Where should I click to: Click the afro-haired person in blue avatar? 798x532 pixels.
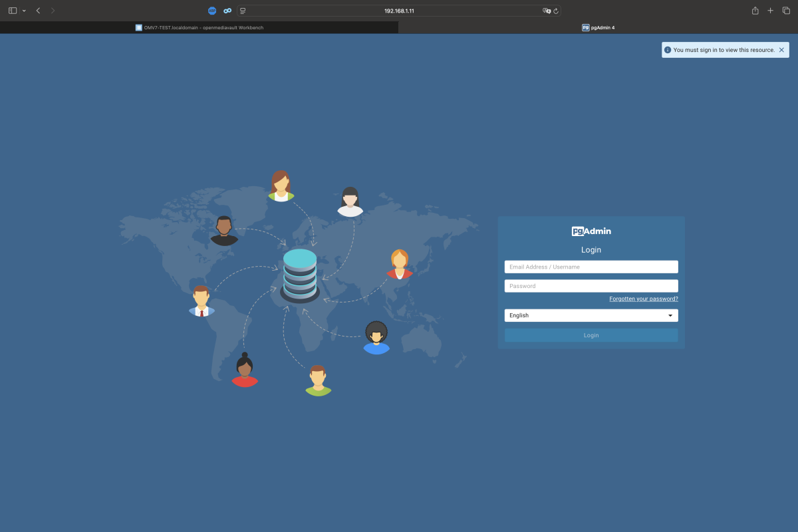point(376,338)
